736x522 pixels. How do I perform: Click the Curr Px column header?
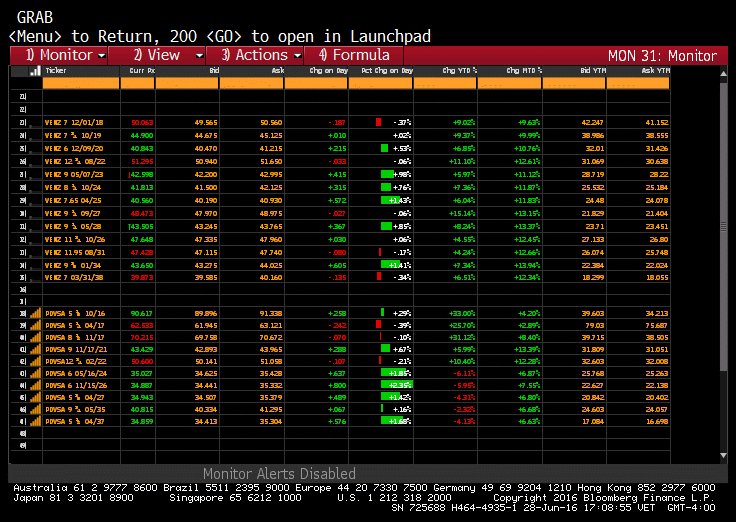[142, 70]
